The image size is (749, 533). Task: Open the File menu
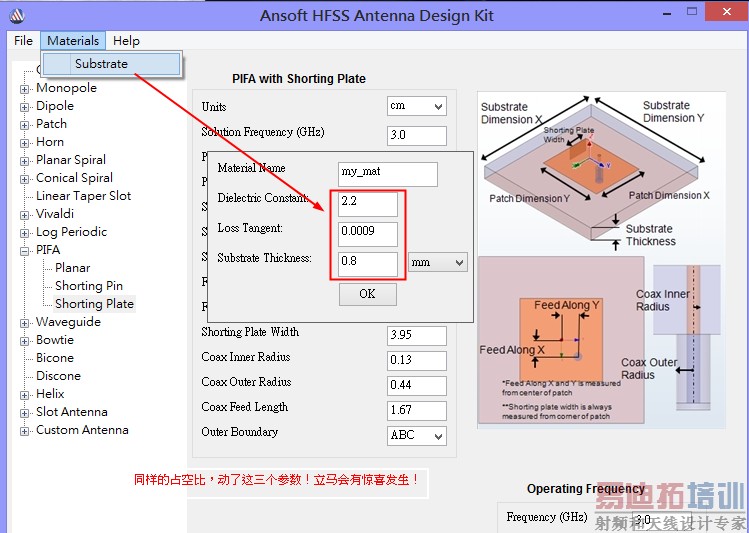[23, 41]
